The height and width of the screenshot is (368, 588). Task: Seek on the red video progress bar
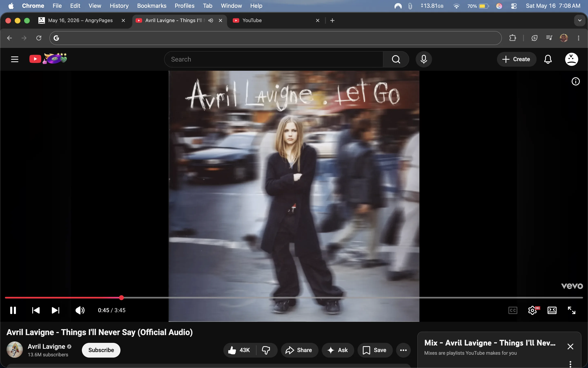[x=294, y=297]
